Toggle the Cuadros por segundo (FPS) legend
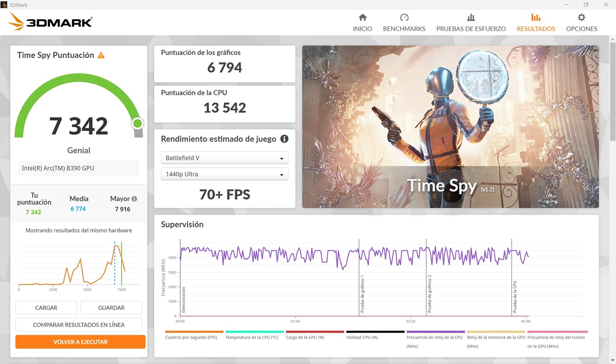Image resolution: width=616 pixels, height=364 pixels. [193, 331]
